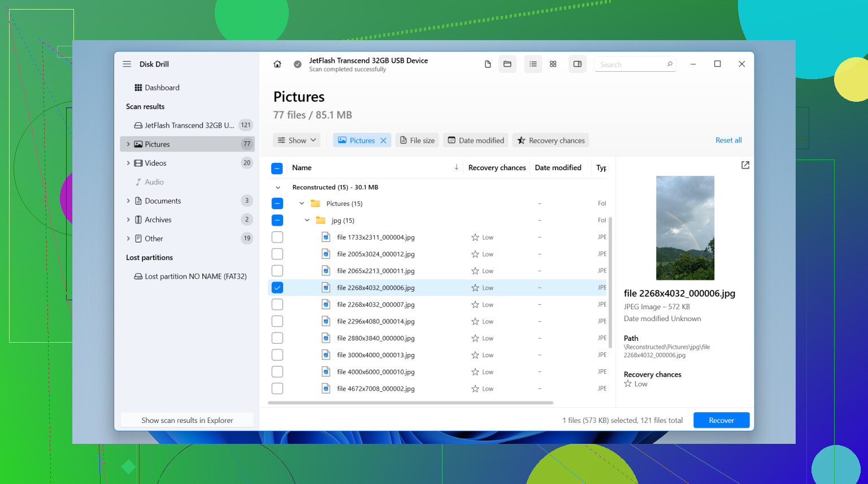The width and height of the screenshot is (868, 484).
Task: Click the Recover button
Action: coord(722,420)
